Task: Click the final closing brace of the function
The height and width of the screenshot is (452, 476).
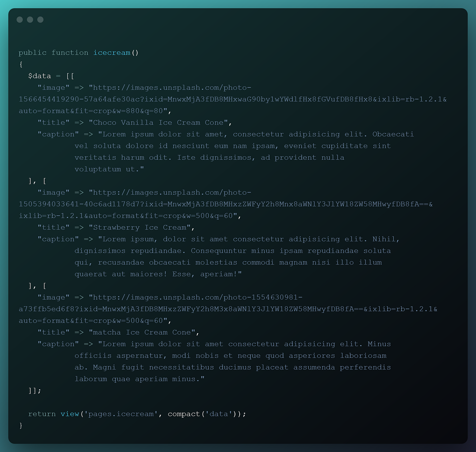Action: coord(21,425)
